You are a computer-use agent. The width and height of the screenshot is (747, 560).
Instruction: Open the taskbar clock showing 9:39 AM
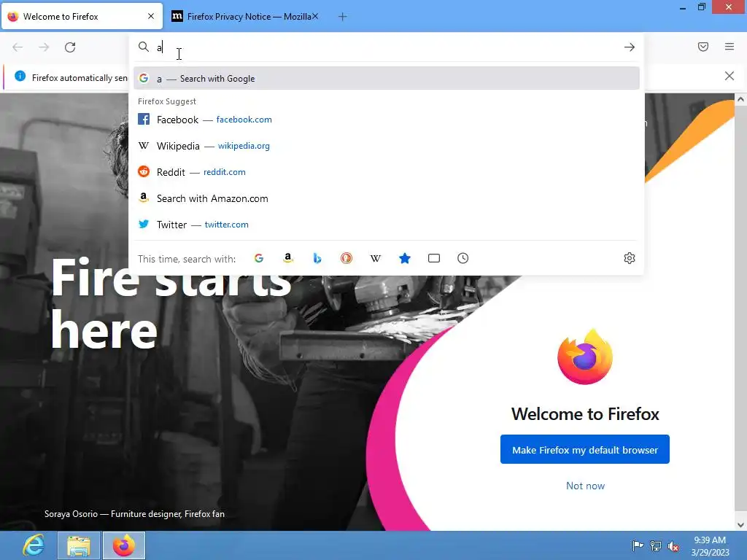pyautogui.click(x=710, y=545)
